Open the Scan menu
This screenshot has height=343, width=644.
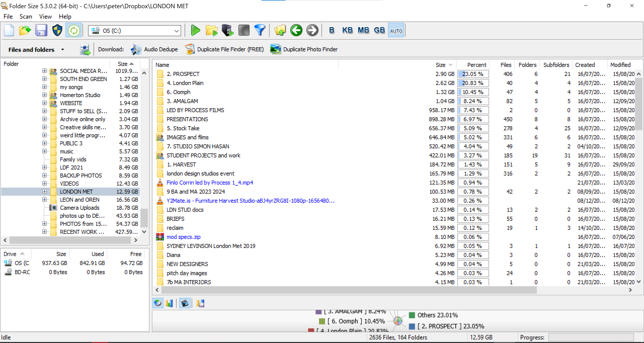click(26, 16)
